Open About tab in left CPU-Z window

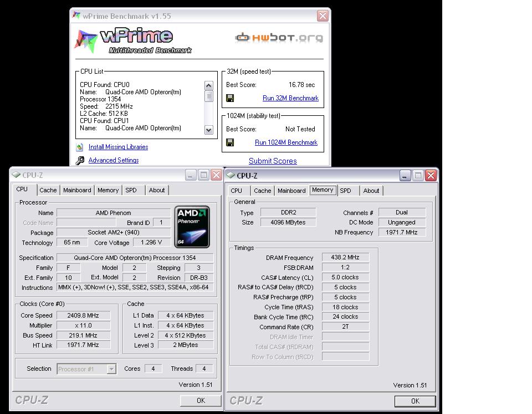click(x=157, y=190)
